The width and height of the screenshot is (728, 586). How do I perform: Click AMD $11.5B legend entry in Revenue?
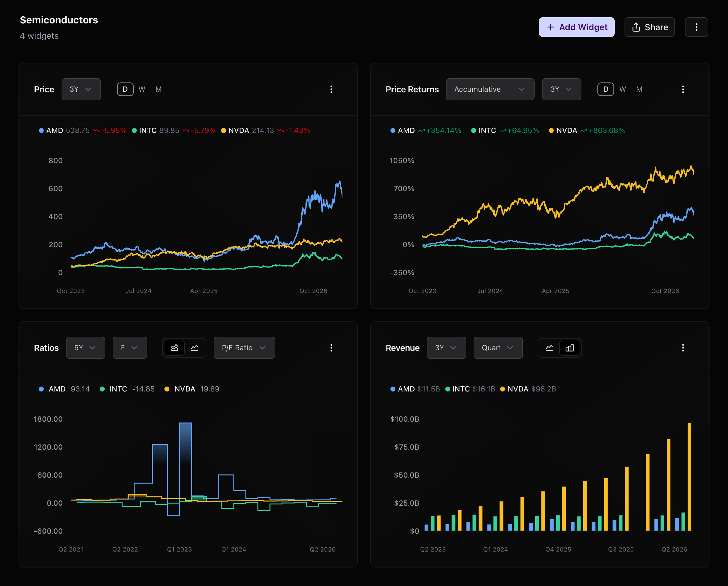tap(415, 389)
